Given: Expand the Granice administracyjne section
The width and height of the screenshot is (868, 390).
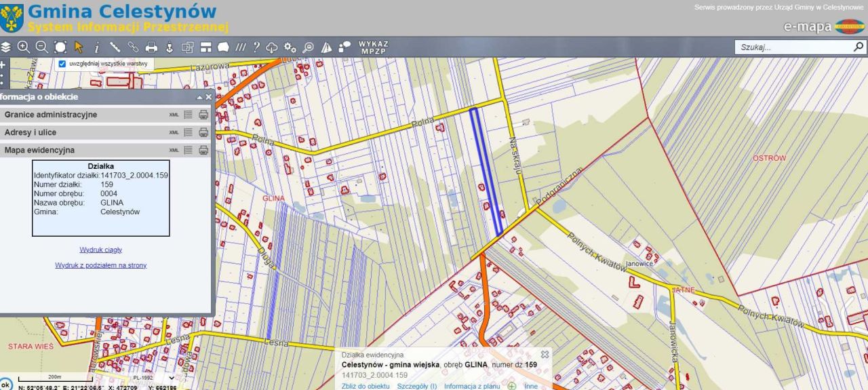Looking at the screenshot, I should pyautogui.click(x=51, y=115).
